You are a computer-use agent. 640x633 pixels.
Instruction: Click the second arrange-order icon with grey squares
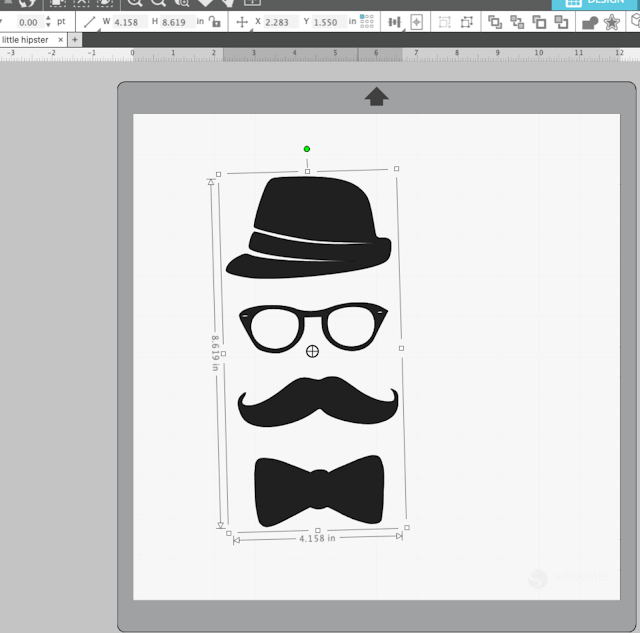(x=517, y=22)
